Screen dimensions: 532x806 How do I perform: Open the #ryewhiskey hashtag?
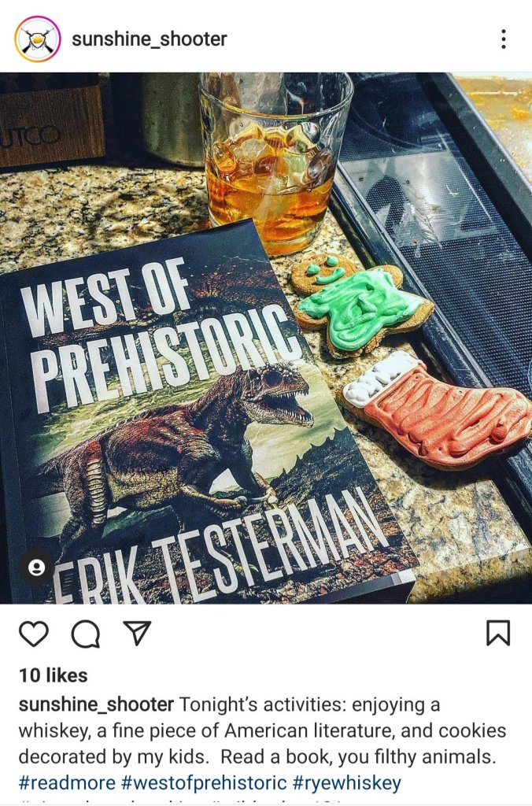click(x=347, y=783)
